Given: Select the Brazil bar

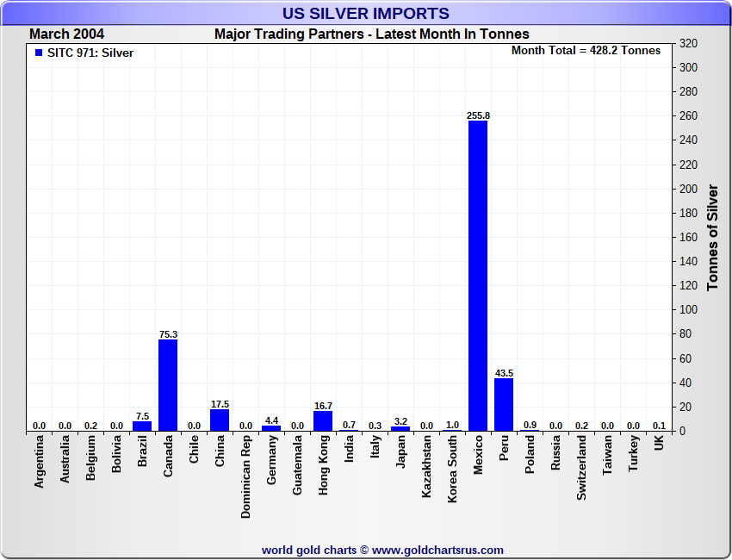Looking at the screenshot, I should click(x=142, y=426).
